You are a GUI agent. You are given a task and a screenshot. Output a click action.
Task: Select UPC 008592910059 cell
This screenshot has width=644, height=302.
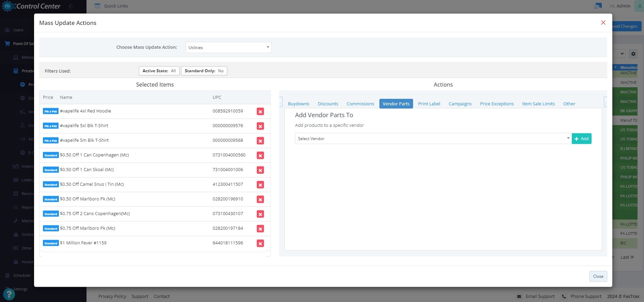(228, 111)
